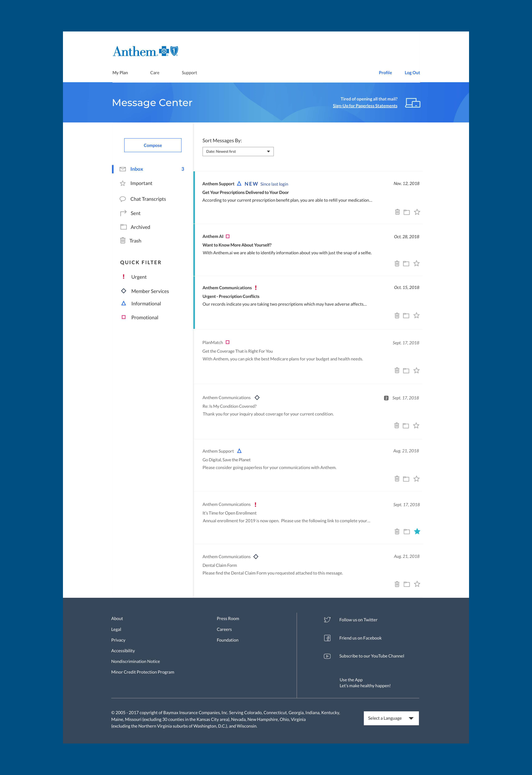
Task: Star the Urgent Prescription Conflicts message
Action: point(416,315)
